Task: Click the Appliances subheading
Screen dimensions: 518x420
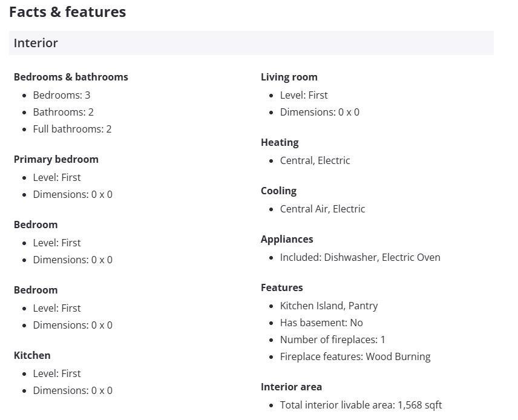Action: 287,239
